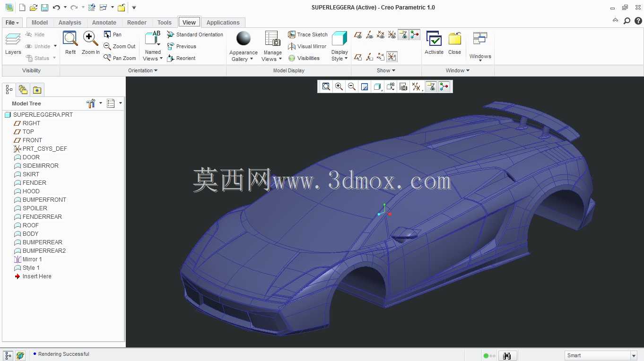Toggle plane display in the Show group

pyautogui.click(x=358, y=34)
